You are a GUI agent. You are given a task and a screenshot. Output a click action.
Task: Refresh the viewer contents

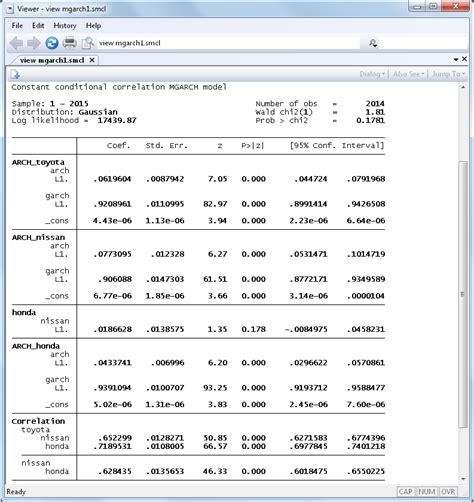pos(52,43)
